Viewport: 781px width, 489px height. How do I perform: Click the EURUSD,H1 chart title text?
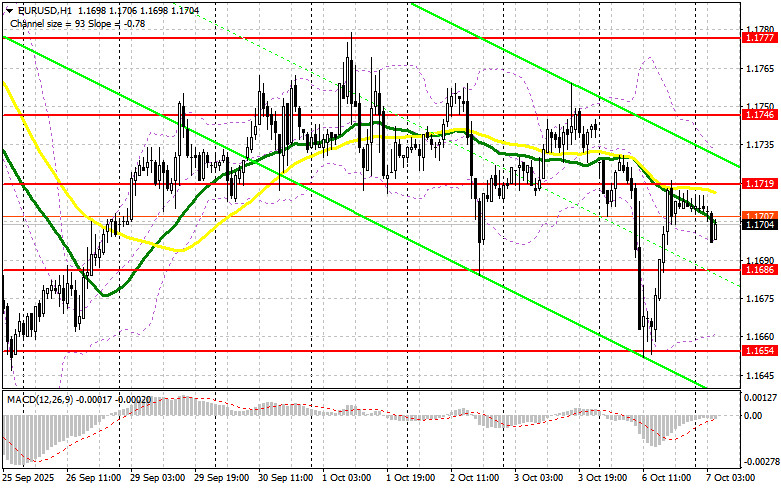tap(43, 10)
